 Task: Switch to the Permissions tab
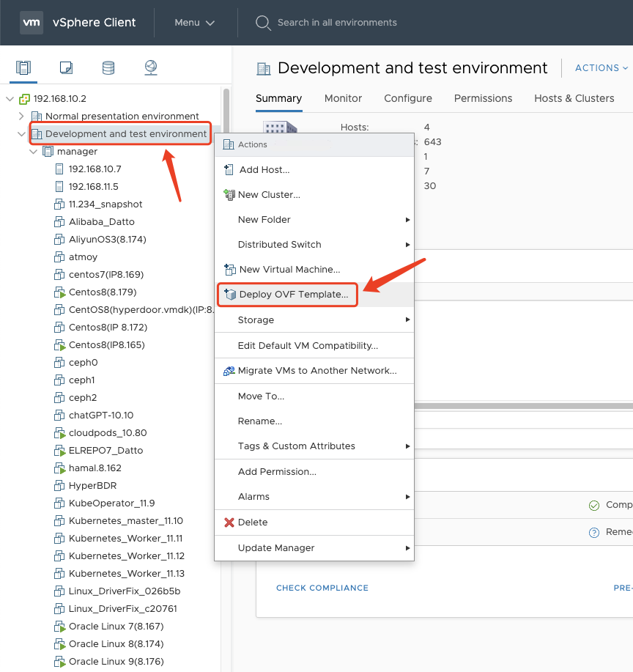pos(483,99)
